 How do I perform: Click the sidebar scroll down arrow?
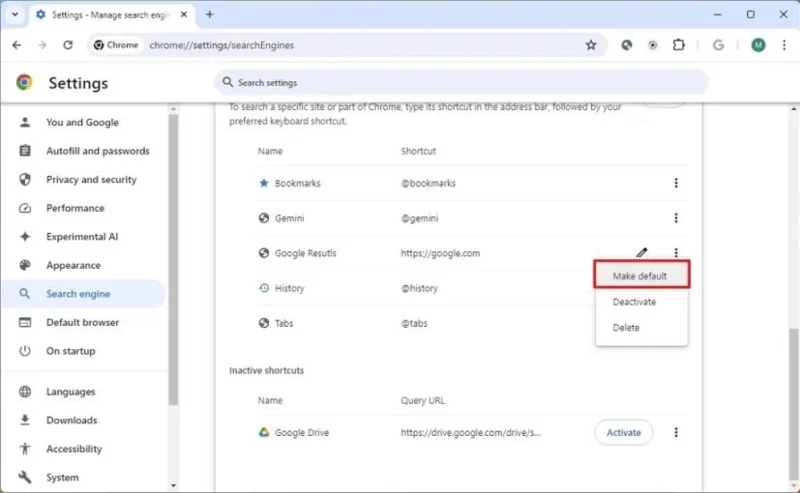(173, 485)
